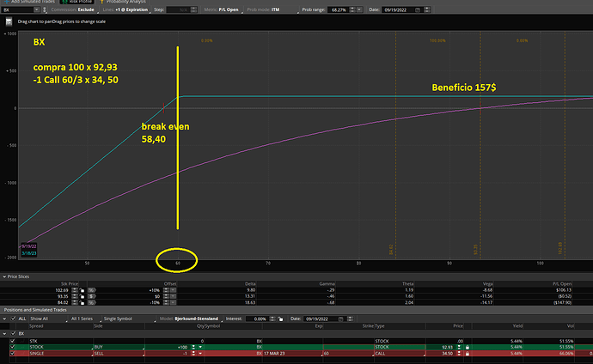Toggle the ALL positions checkbox
Image resolution: width=593 pixels, height=364 pixels.
point(12,318)
